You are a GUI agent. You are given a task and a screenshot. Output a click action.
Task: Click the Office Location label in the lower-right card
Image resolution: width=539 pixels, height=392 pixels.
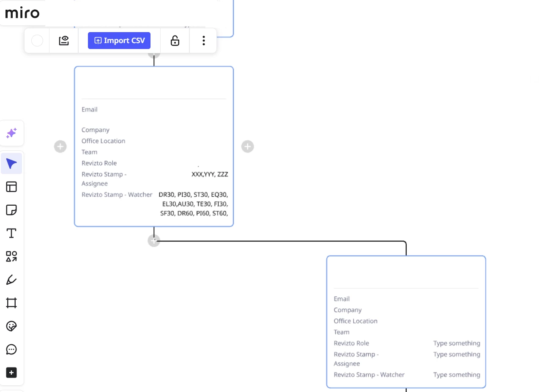(x=356, y=321)
